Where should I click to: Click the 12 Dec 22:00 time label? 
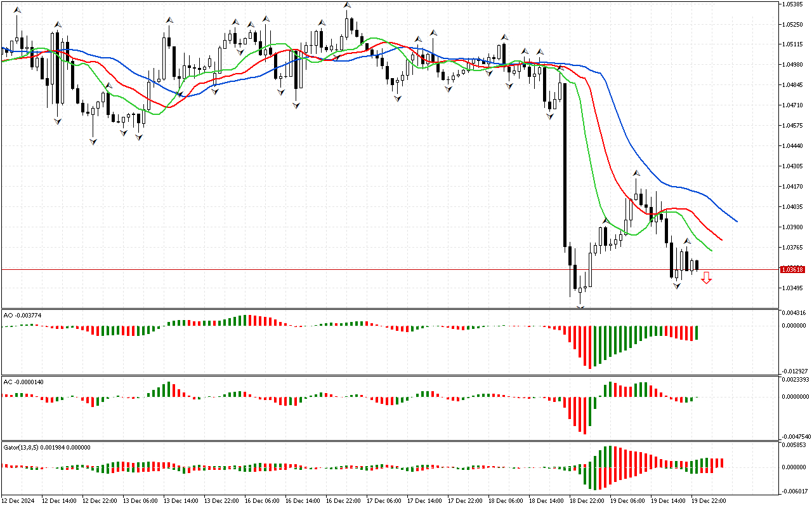coord(100,501)
